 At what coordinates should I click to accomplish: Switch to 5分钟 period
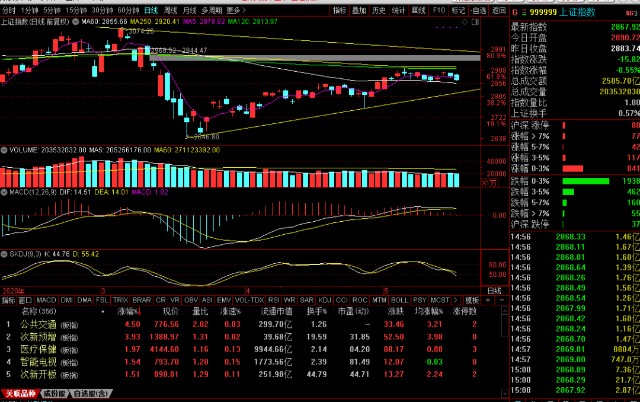[x=52, y=10]
